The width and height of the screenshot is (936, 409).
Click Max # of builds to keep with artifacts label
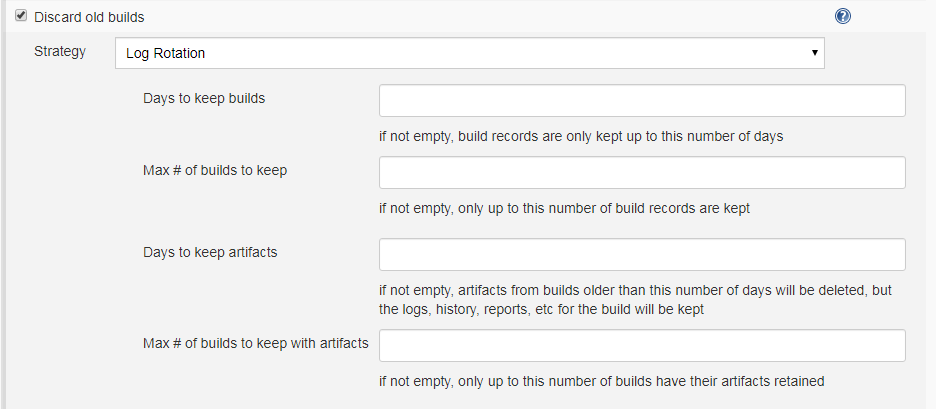click(256, 344)
